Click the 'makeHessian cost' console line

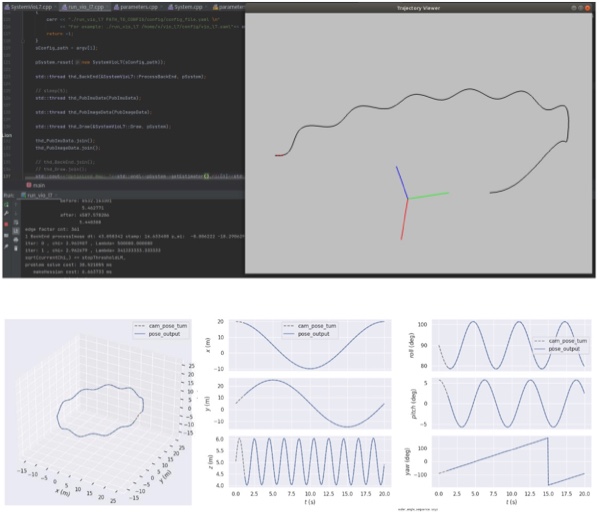[x=72, y=272]
